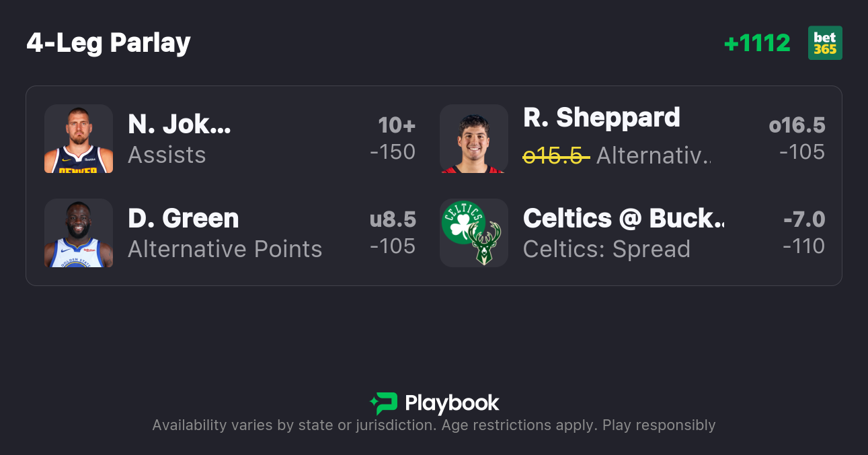Click Draymond Green's player headshot
The image size is (868, 455).
click(78, 234)
